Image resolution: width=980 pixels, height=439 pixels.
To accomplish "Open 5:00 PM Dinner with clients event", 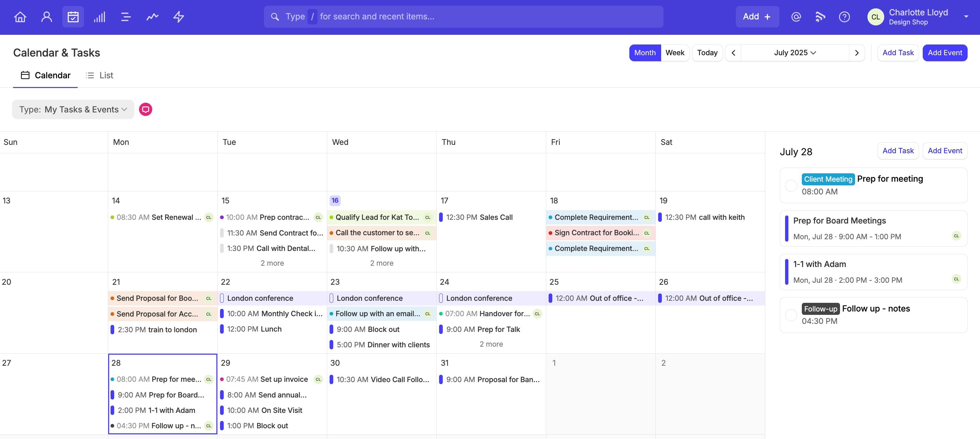I will click(x=381, y=345).
